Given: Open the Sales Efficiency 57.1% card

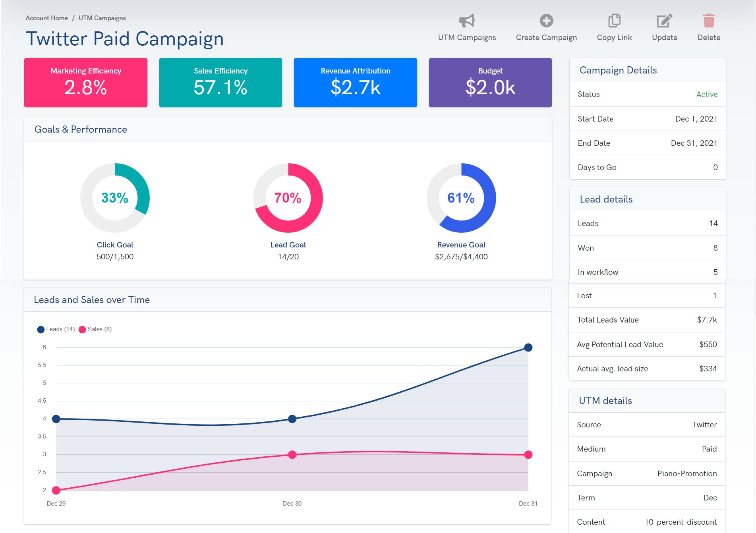Looking at the screenshot, I should point(220,83).
